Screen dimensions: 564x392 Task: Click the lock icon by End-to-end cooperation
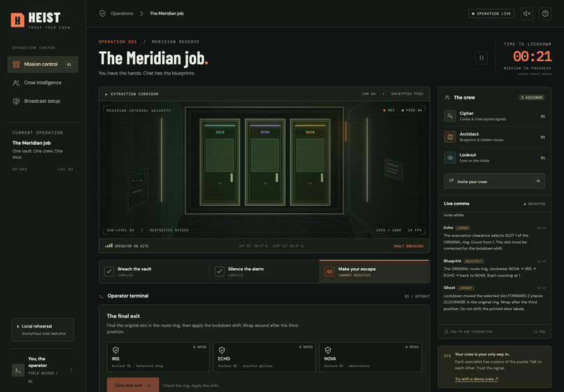pos(446,332)
